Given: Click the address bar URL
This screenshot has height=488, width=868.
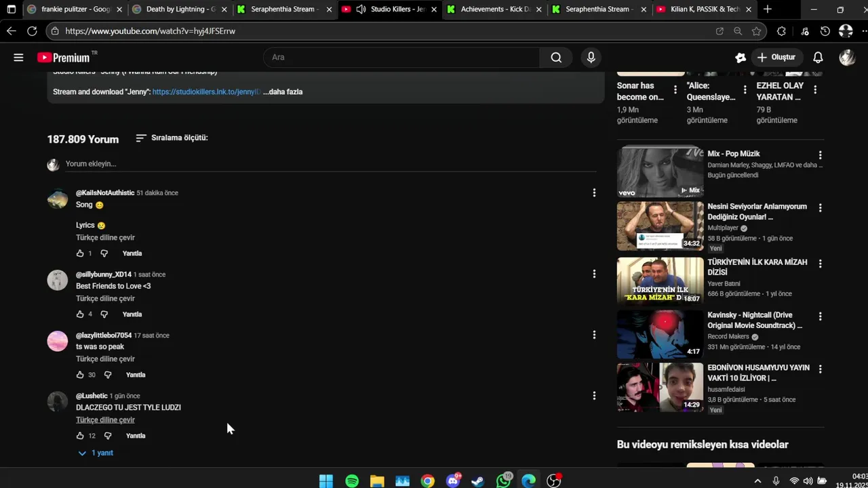Looking at the screenshot, I should [151, 31].
